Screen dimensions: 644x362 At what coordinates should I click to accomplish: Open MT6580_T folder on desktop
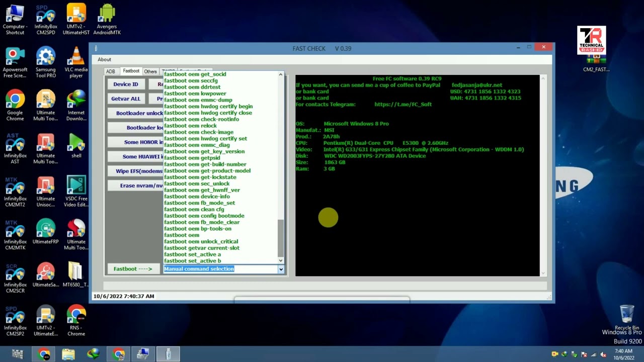coord(76,275)
